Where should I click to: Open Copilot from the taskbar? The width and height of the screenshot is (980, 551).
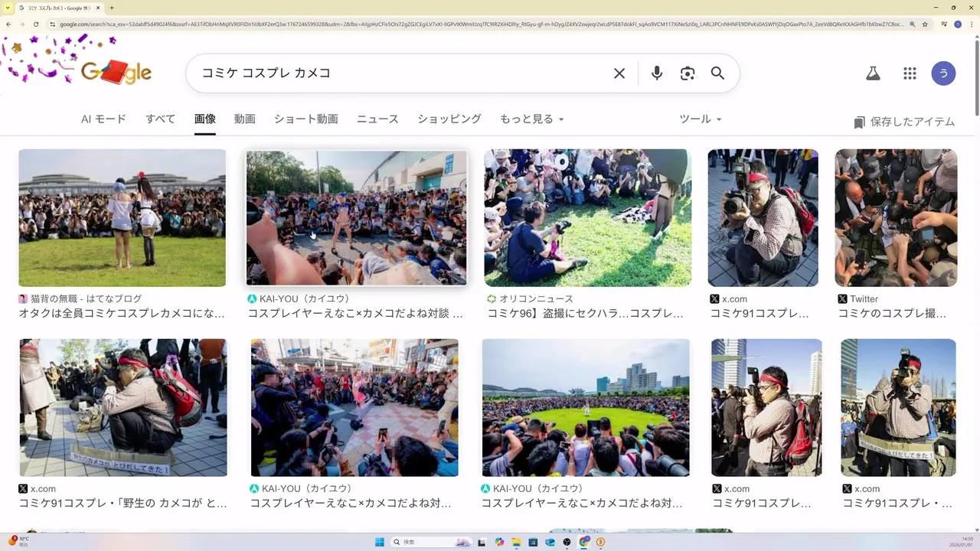click(x=499, y=542)
